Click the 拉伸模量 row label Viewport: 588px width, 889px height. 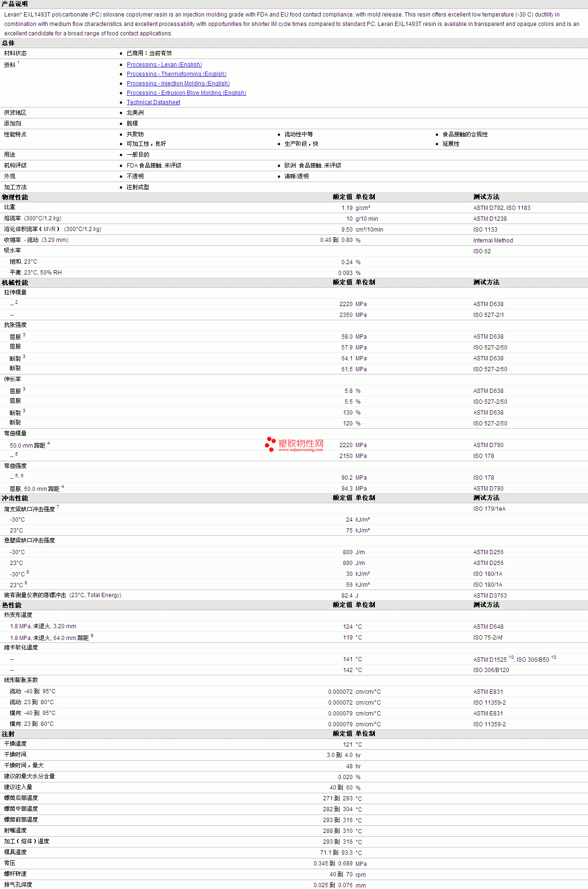pos(15,292)
